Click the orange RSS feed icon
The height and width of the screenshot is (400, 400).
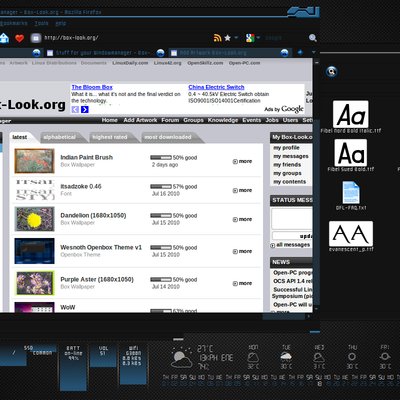[217, 38]
